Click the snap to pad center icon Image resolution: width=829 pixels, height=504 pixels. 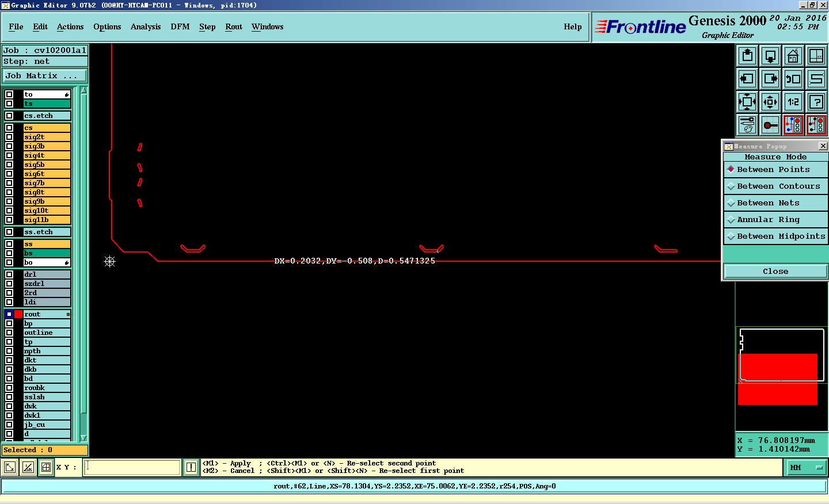coord(770,125)
